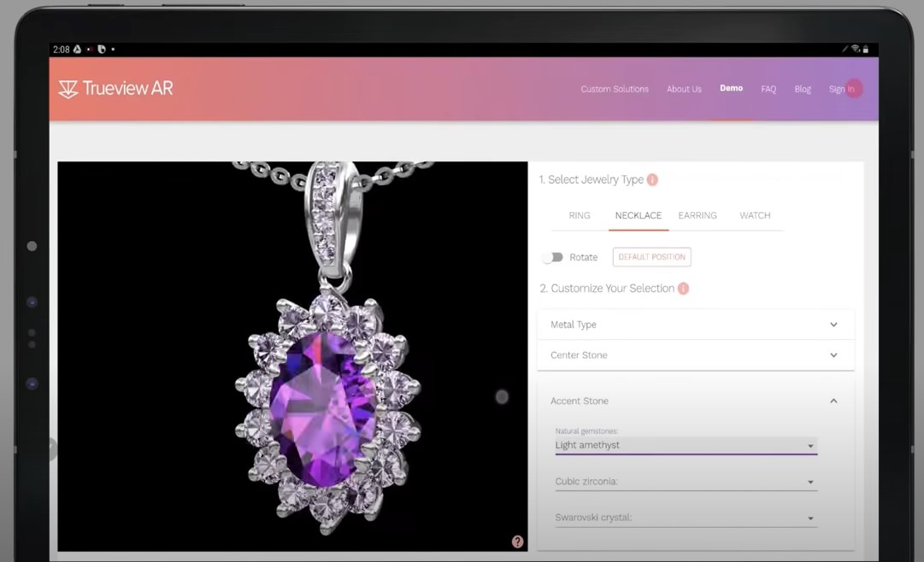Expand the Metal Type section
This screenshot has height=562, width=924.
695,325
